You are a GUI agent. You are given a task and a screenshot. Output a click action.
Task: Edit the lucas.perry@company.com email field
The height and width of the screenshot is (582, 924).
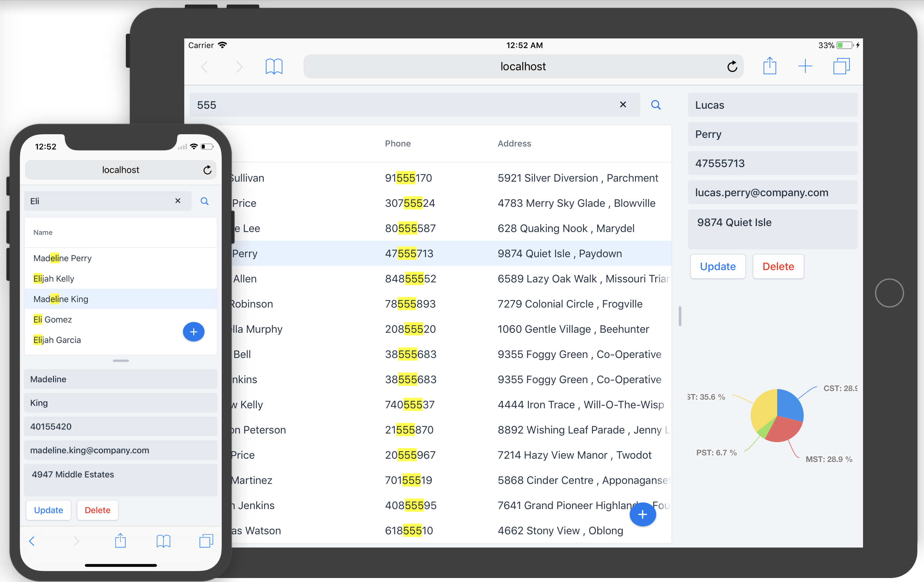click(x=772, y=193)
